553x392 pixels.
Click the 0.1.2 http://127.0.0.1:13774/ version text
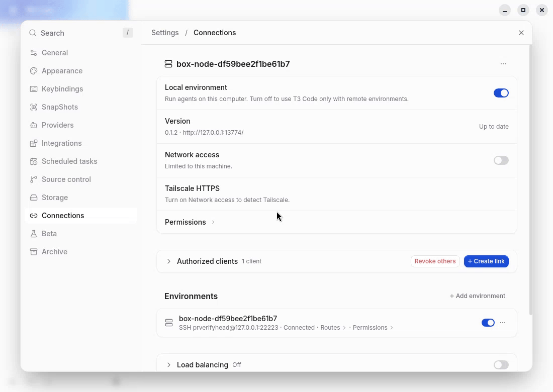(204, 133)
